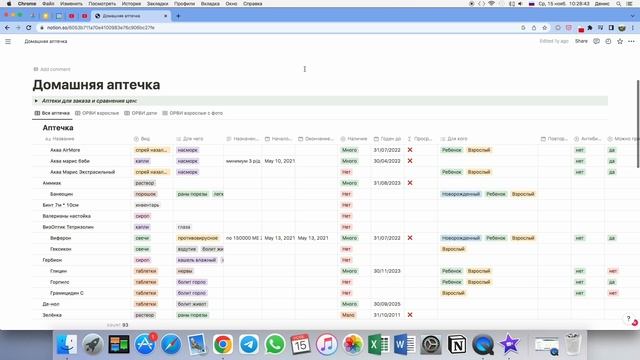Open the page updates history clock icon
Screen dimensions: 640x360
(x=608, y=41)
